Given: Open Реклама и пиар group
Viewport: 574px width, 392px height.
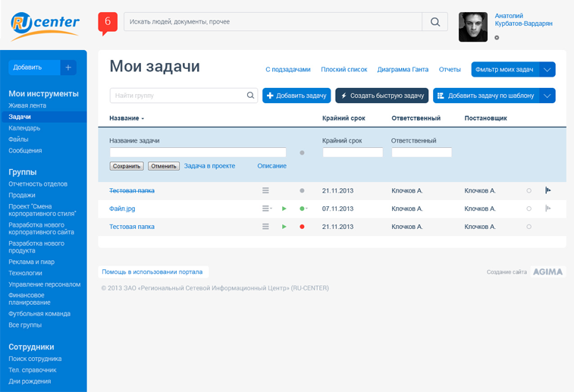Looking at the screenshot, I should pyautogui.click(x=32, y=262).
